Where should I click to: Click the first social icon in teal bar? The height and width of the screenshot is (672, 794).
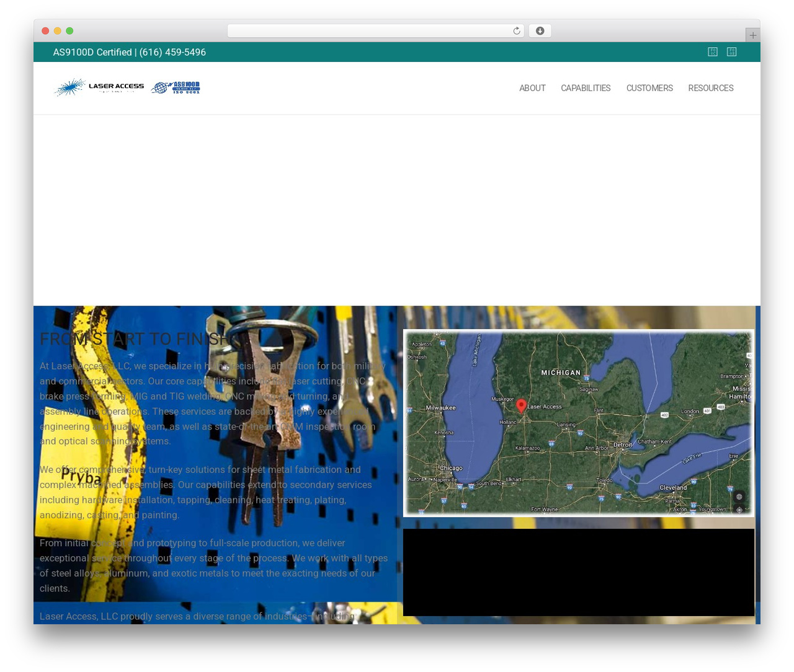[x=713, y=52]
